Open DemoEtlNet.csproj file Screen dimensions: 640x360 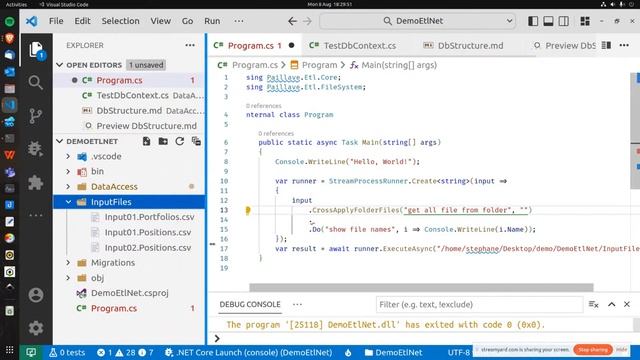pyautogui.click(x=129, y=293)
